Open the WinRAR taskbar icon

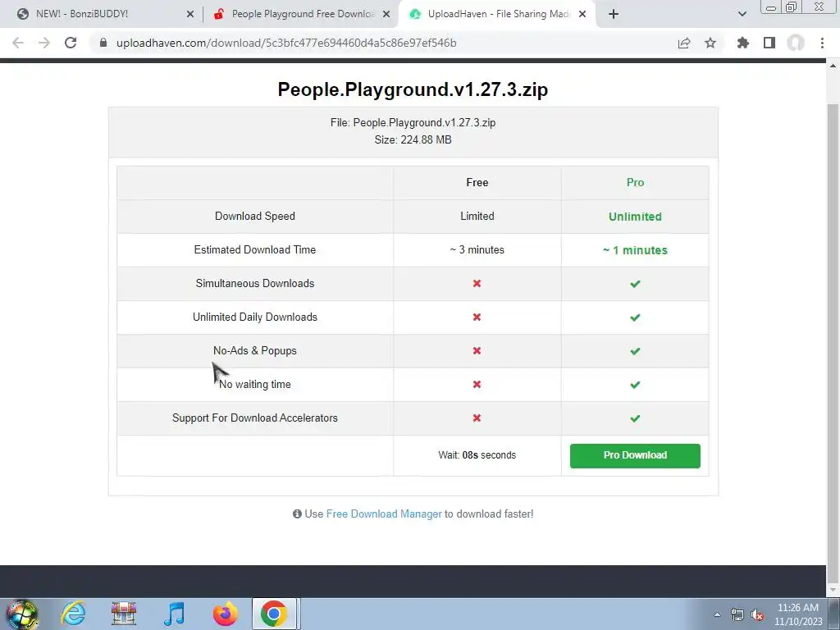tap(124, 614)
